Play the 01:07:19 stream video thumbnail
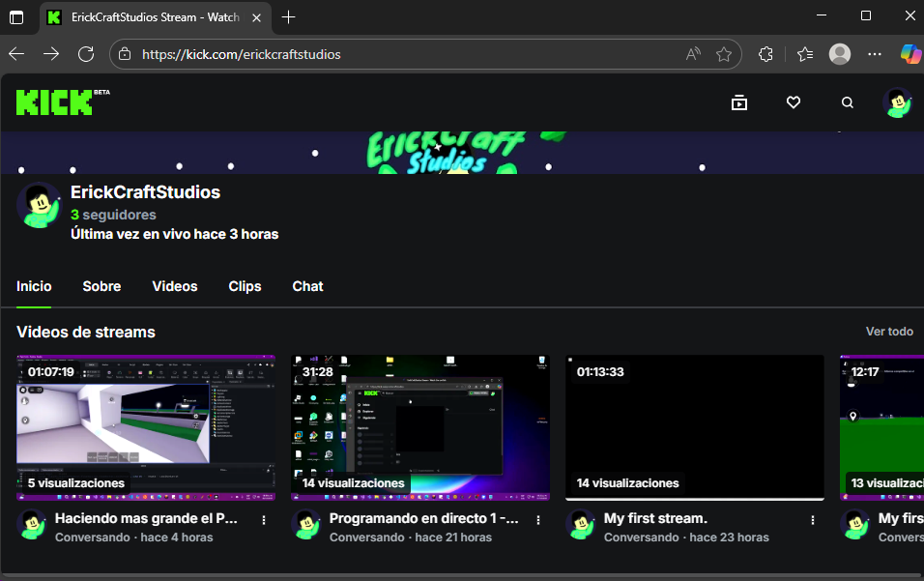924x581 pixels. 146,427
